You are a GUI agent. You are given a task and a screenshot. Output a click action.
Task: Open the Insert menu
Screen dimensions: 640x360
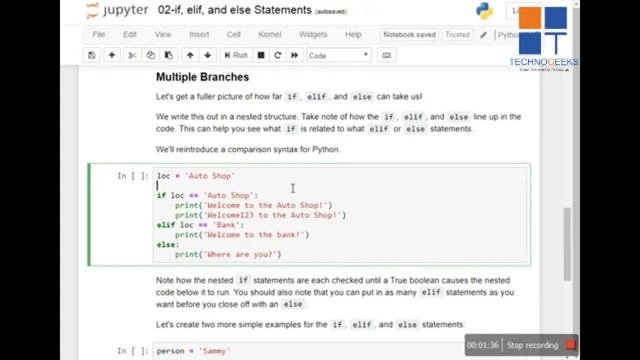199,35
